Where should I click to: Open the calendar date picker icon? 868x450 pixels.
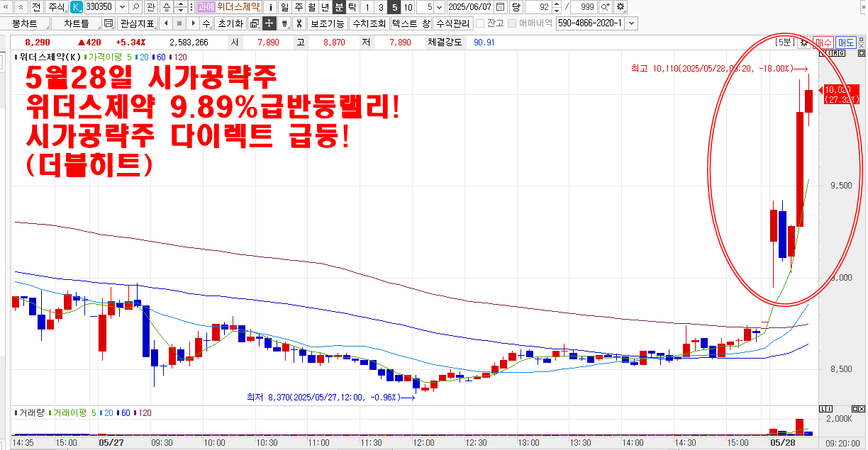pyautogui.click(x=500, y=7)
